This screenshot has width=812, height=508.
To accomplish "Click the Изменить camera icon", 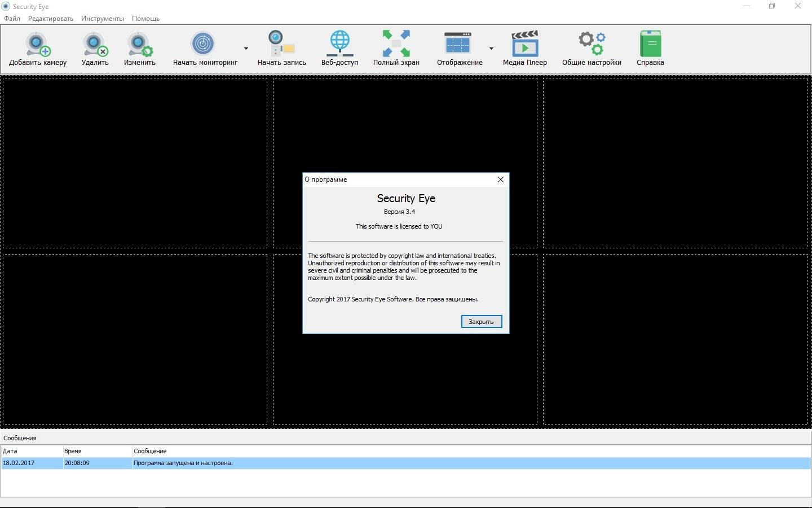I will pyautogui.click(x=139, y=44).
